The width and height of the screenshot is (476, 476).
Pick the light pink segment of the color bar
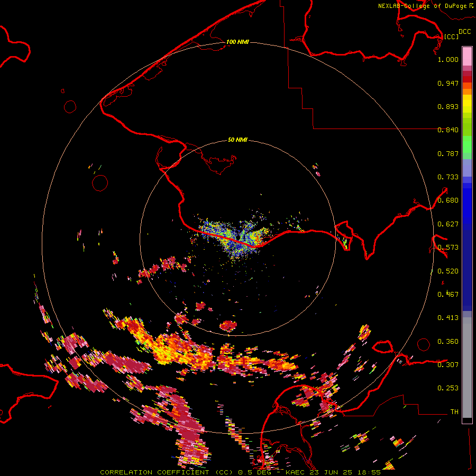coord(467,56)
